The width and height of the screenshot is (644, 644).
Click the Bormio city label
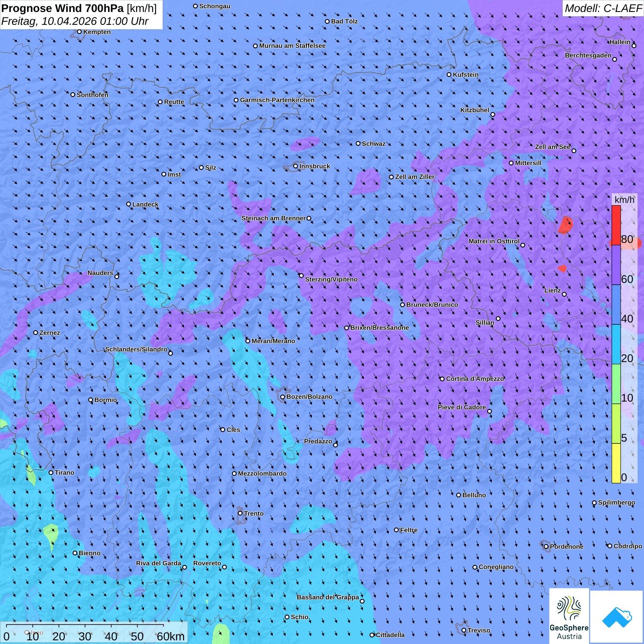[106, 400]
